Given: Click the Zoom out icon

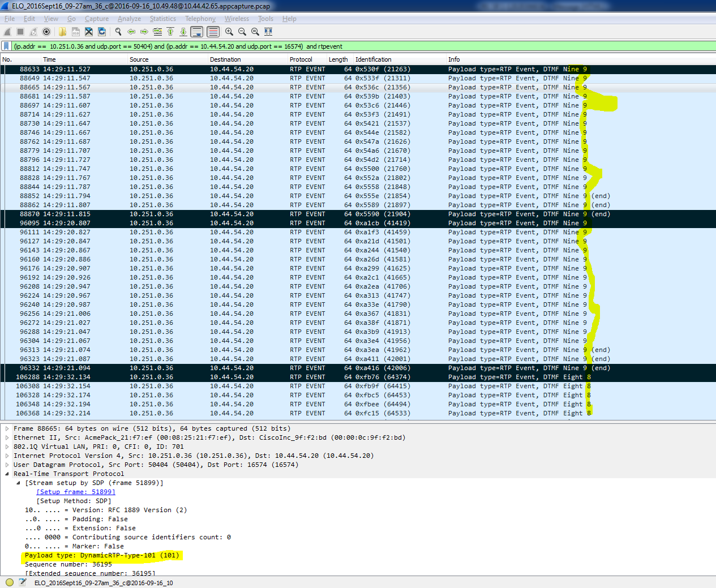Looking at the screenshot, I should (x=242, y=32).
